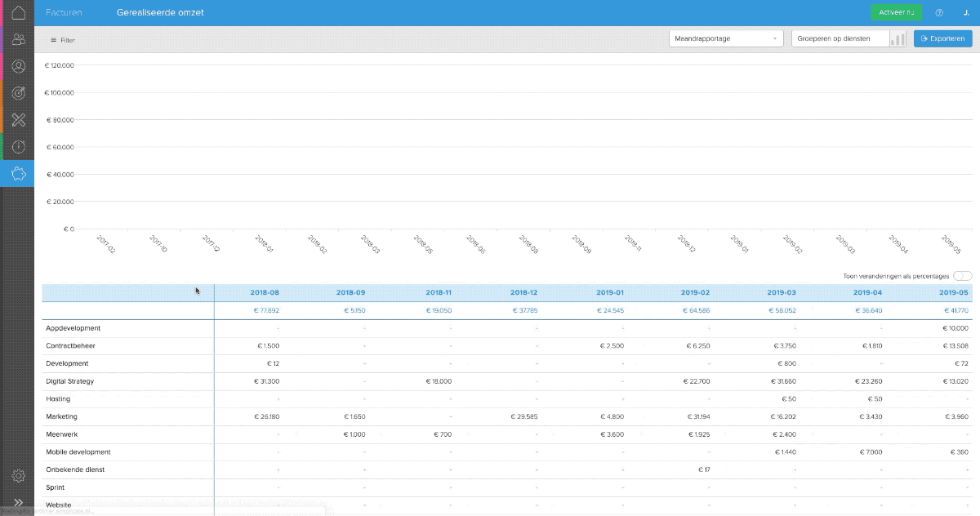
Task: Click the € 77.892 total for 2018-08
Action: click(266, 310)
